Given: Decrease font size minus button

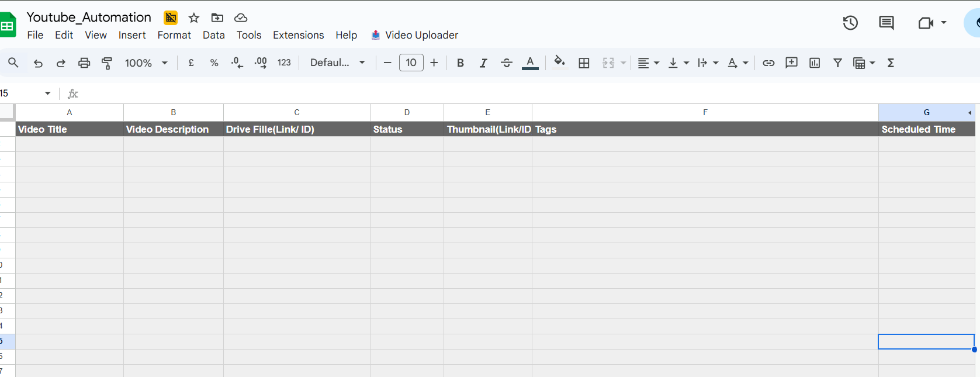Looking at the screenshot, I should pyautogui.click(x=387, y=63).
